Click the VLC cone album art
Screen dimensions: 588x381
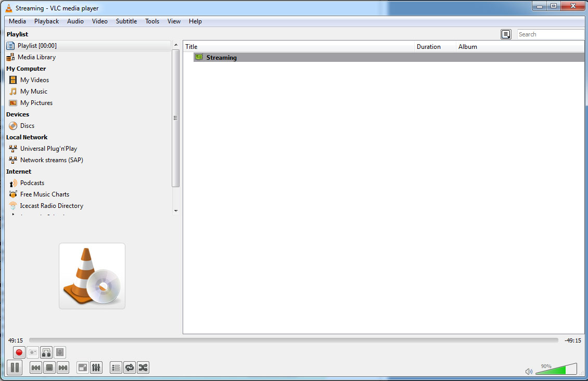point(92,276)
